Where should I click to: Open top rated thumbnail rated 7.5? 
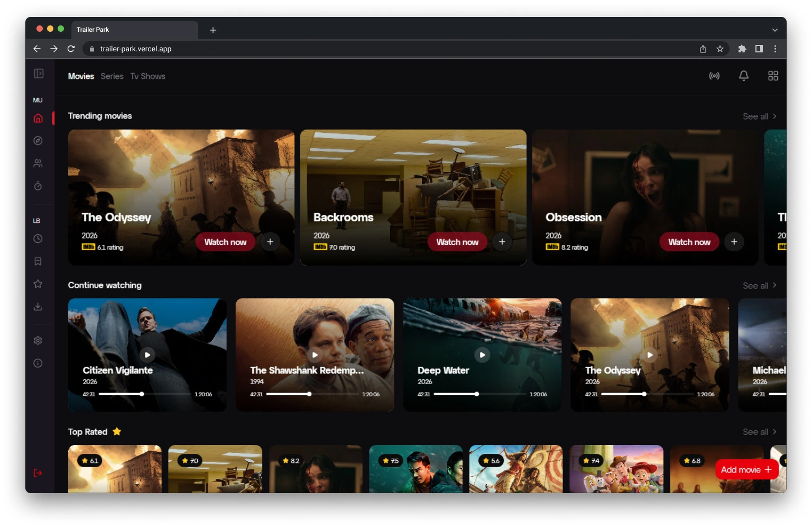[x=416, y=469]
